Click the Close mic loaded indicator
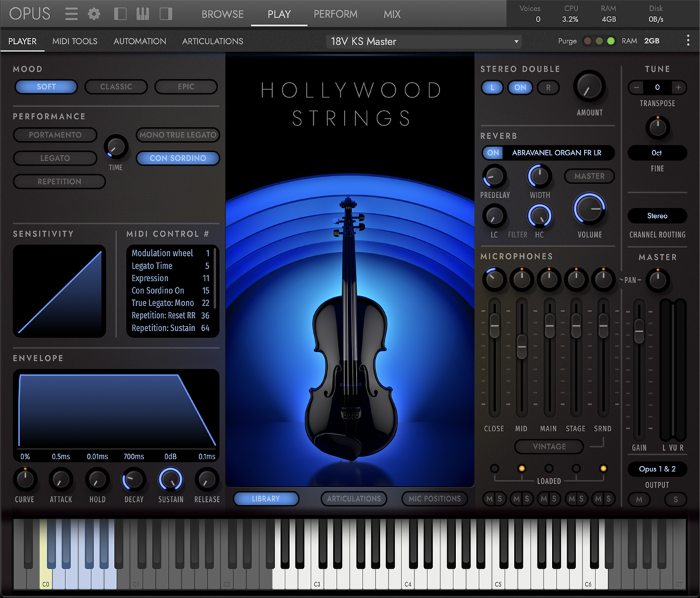 coord(494,469)
